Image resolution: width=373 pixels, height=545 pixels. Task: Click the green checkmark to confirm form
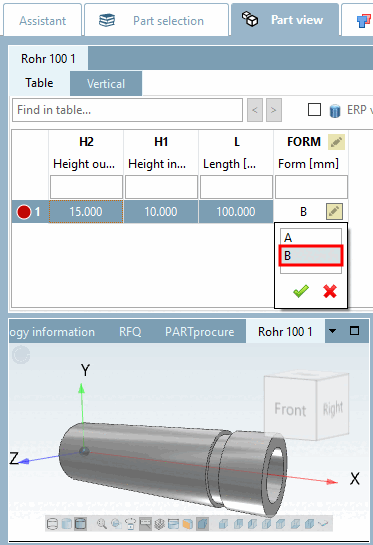click(x=301, y=291)
